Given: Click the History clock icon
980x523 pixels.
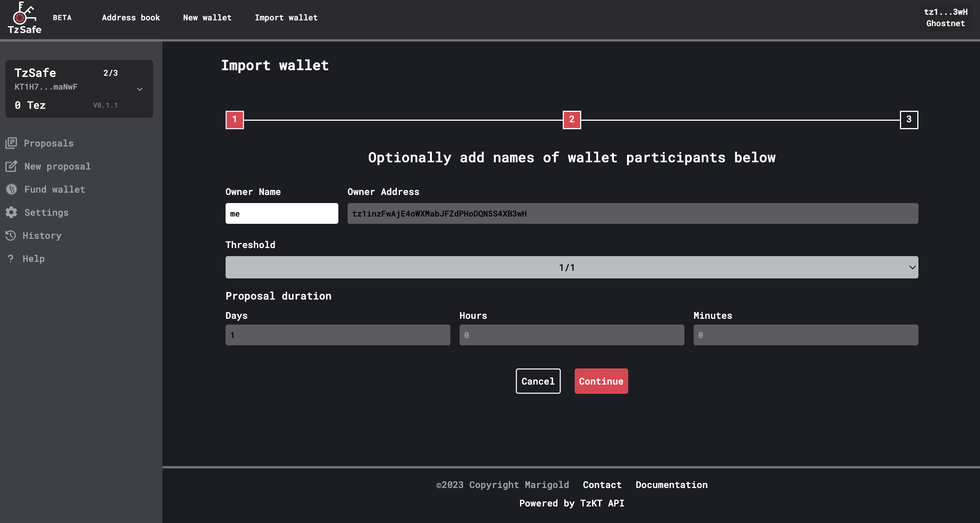Looking at the screenshot, I should click(x=11, y=235).
